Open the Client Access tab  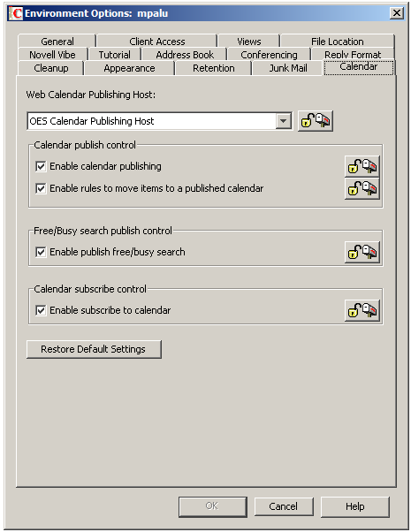[156, 41]
